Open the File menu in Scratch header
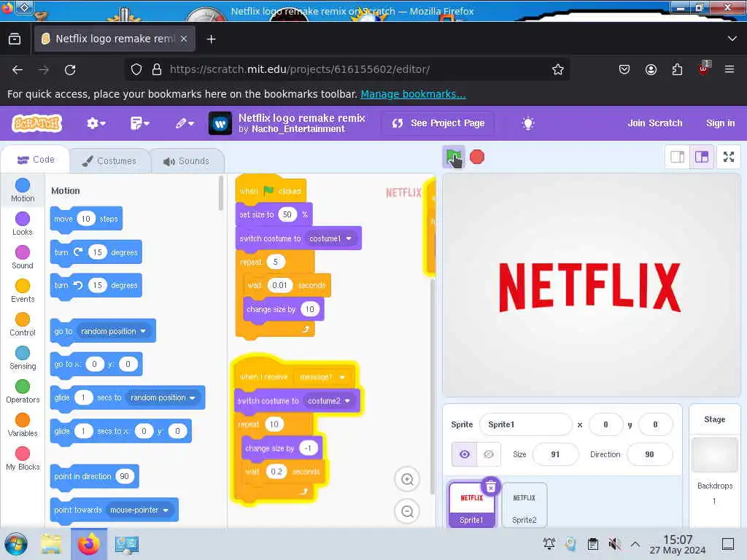This screenshot has height=560, width=747. tap(139, 123)
